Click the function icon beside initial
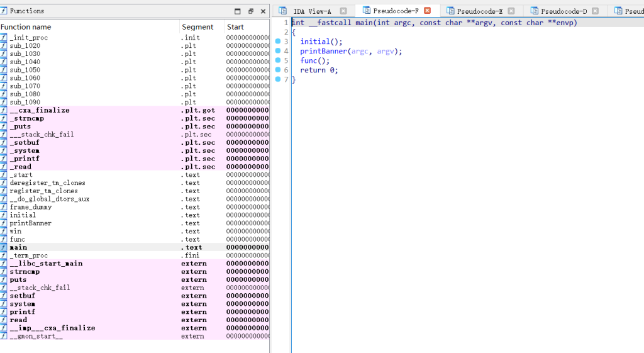This screenshot has width=644, height=353. 4,215
